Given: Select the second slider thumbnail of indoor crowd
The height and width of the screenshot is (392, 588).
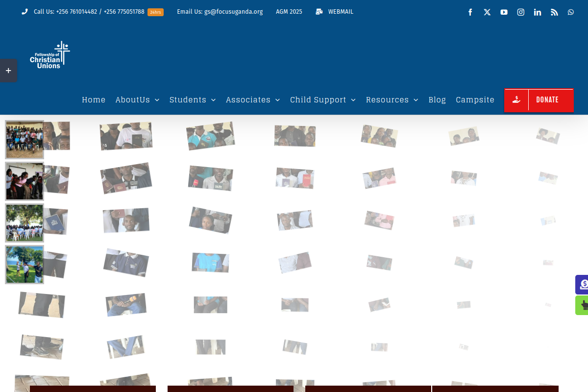Looking at the screenshot, I should click(24, 181).
